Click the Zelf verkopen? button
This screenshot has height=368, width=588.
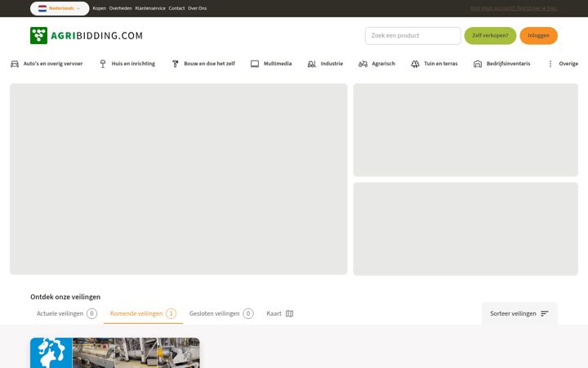490,36
